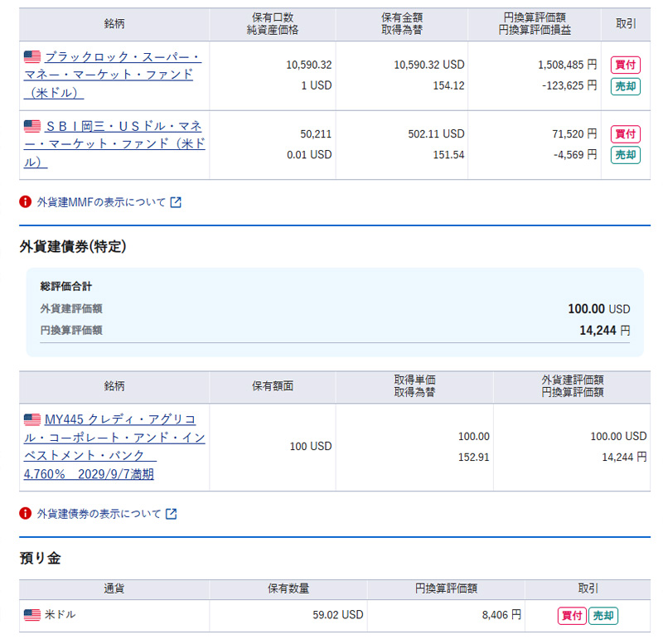This screenshot has width=663, height=644.
Task: Click the US flag icon beside ブラックロック
Action: (x=32, y=56)
